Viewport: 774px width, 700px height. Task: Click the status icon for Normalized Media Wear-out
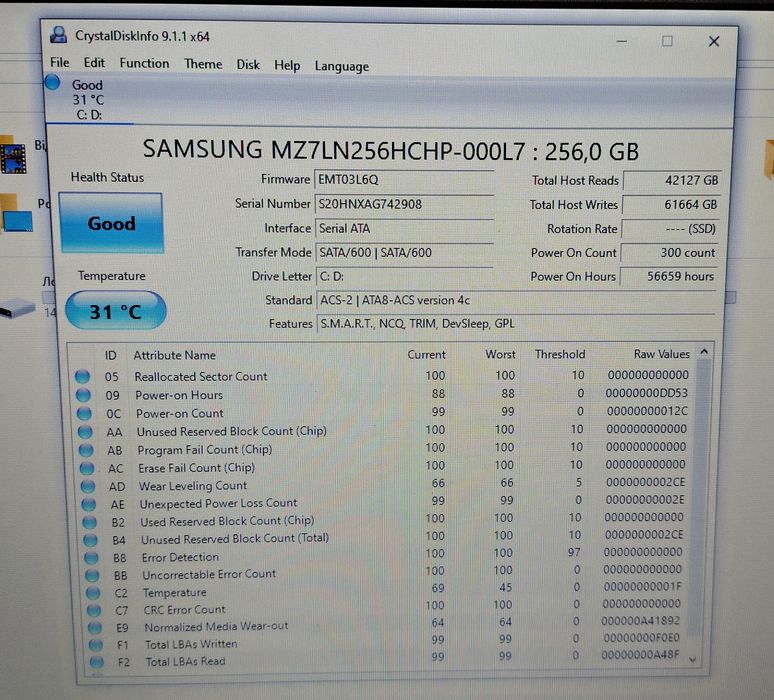[x=95, y=627]
